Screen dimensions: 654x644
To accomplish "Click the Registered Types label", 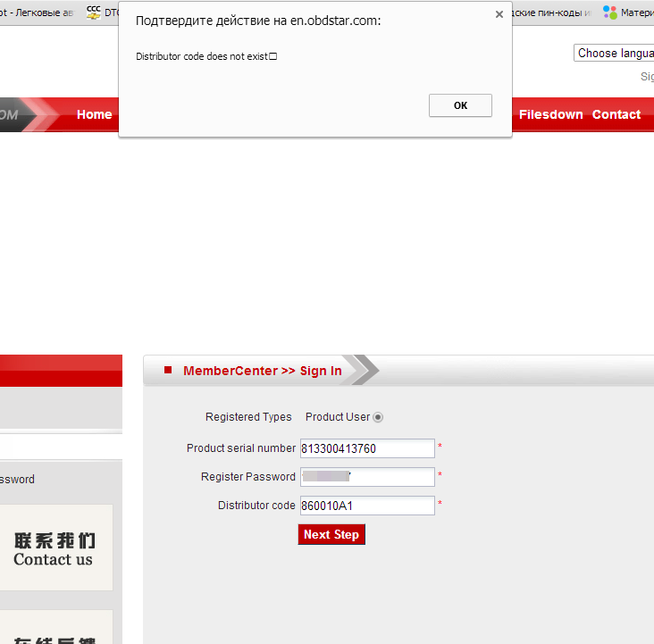I will click(x=248, y=417).
